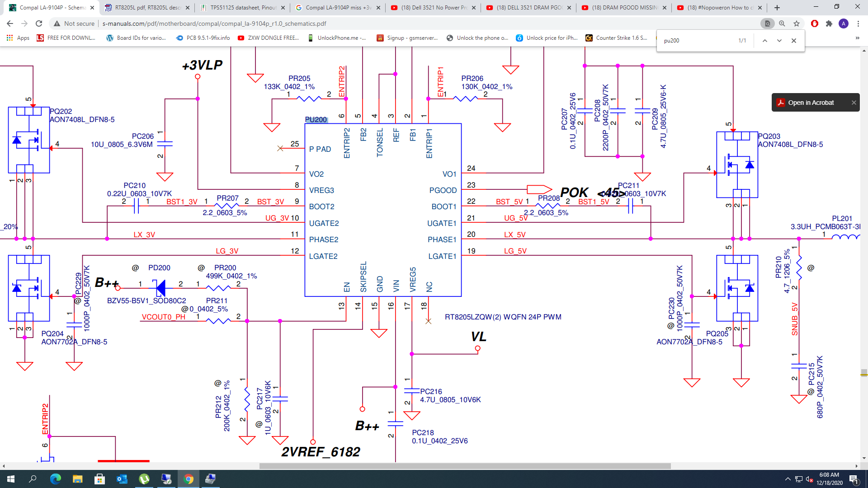Go to the previous find result

pyautogui.click(x=765, y=41)
